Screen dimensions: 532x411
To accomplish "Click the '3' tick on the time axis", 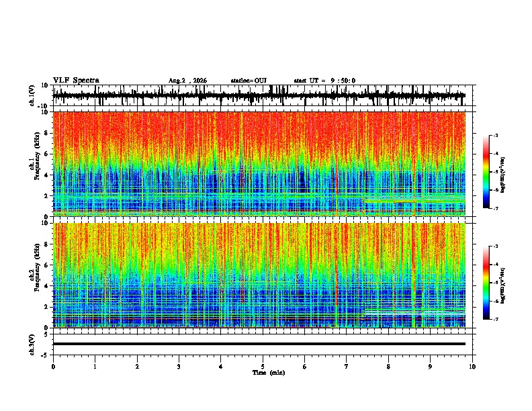I will 179,367.
